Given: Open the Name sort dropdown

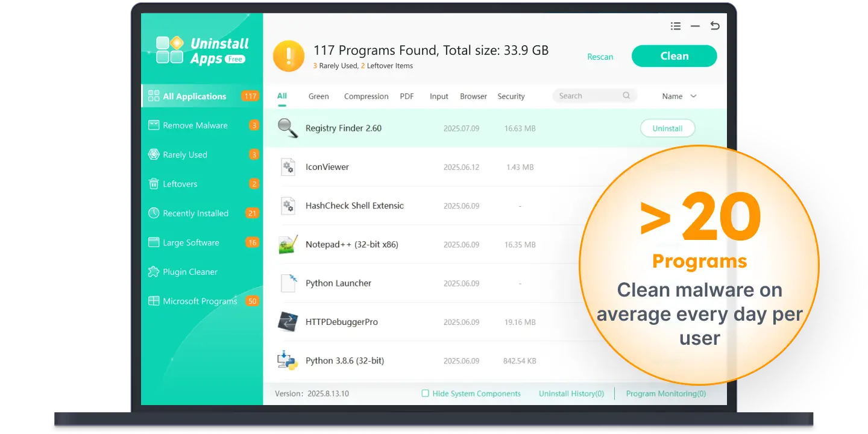Looking at the screenshot, I should pyautogui.click(x=679, y=96).
